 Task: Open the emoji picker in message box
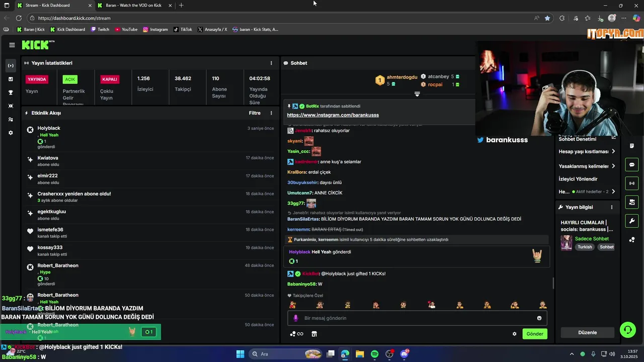pos(539,318)
